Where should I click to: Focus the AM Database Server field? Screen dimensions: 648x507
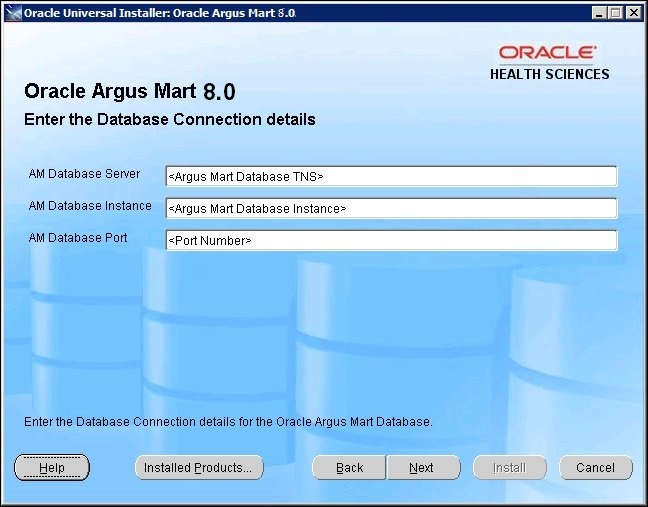[391, 176]
